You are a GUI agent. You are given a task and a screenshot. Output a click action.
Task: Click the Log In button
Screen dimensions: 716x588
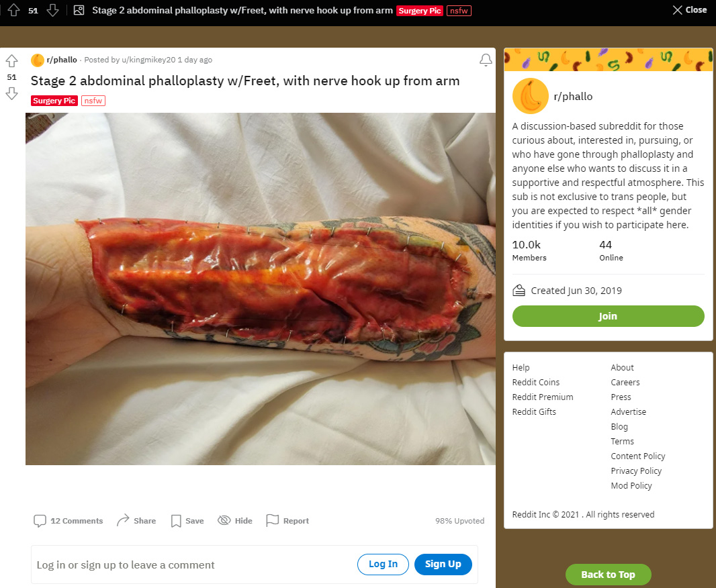(x=383, y=565)
